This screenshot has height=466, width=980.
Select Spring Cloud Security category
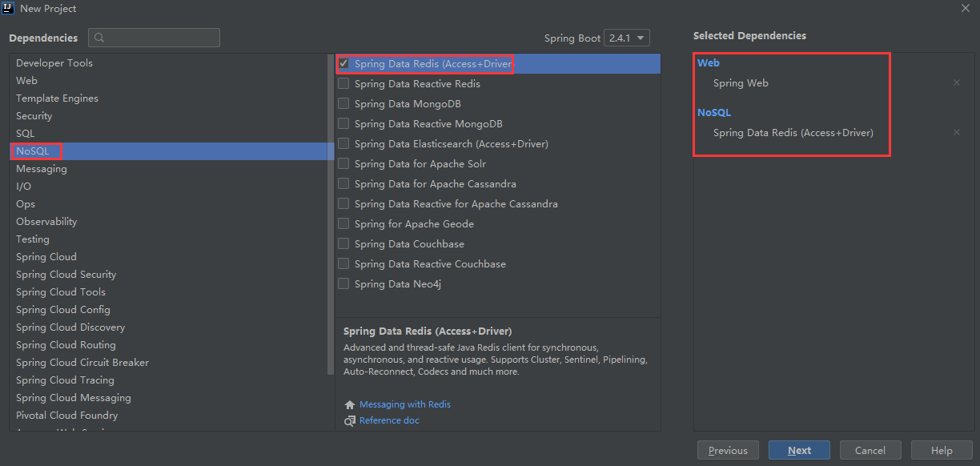pyautogui.click(x=168, y=275)
